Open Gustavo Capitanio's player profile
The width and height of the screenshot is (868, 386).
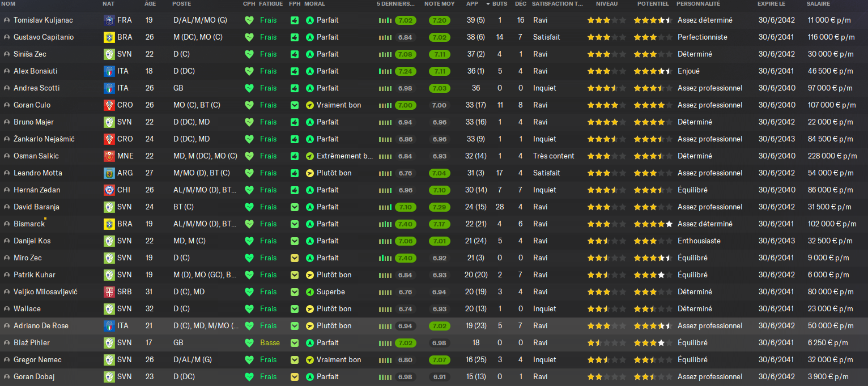tap(44, 37)
